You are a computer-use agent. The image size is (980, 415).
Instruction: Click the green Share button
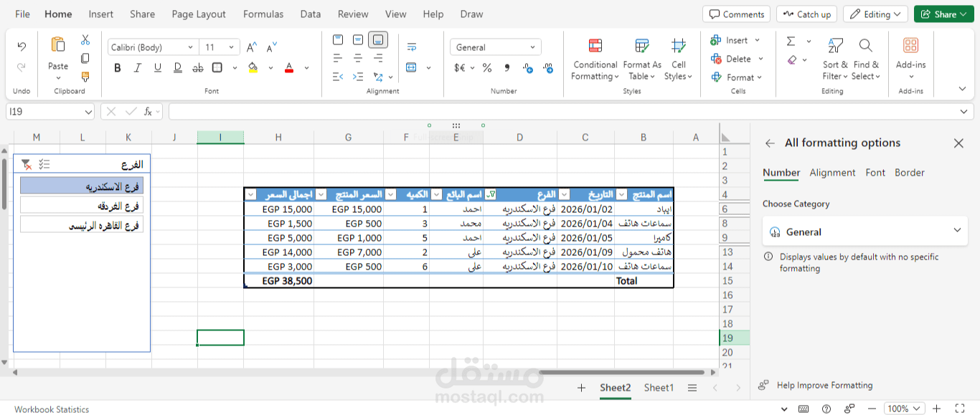(943, 14)
